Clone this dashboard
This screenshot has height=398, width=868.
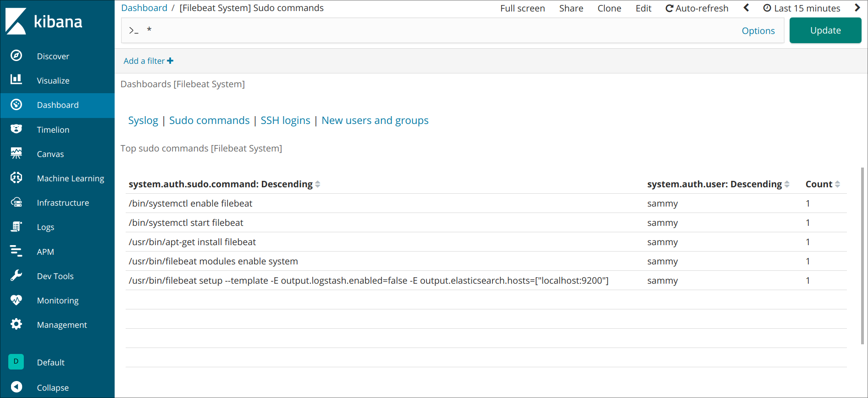(609, 8)
